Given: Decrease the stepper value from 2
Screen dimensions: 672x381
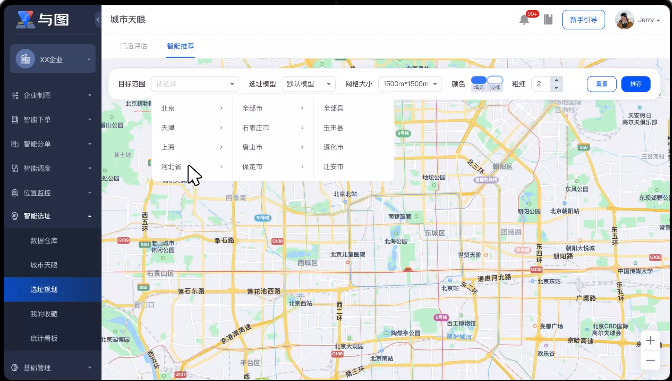Looking at the screenshot, I should click(x=556, y=88).
